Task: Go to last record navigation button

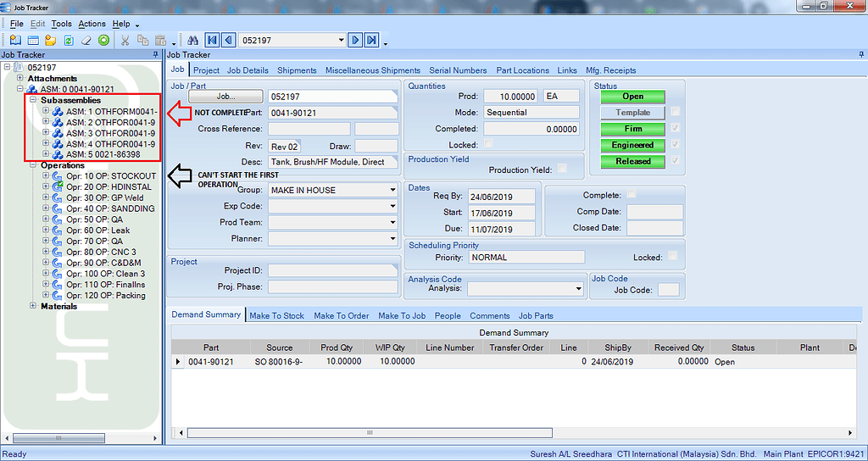Action: [x=371, y=41]
